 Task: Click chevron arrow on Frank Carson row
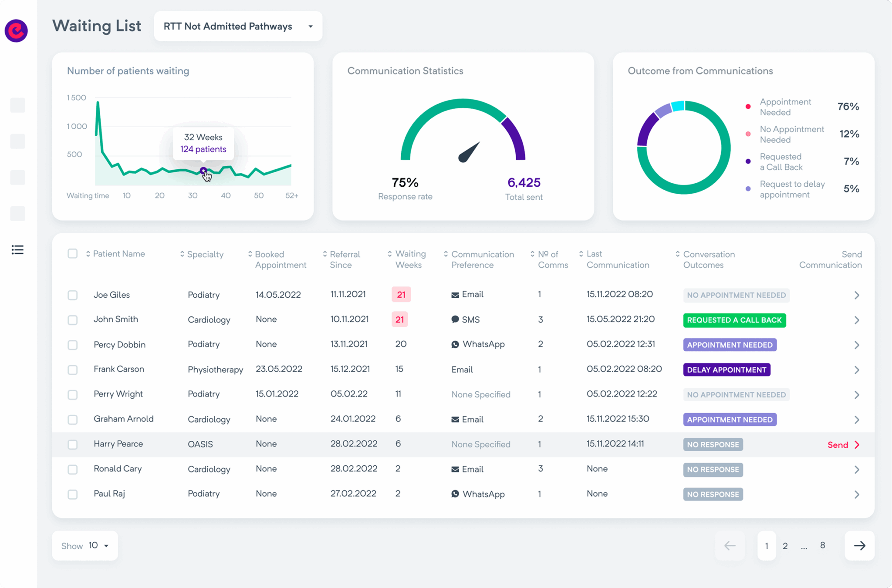click(857, 370)
